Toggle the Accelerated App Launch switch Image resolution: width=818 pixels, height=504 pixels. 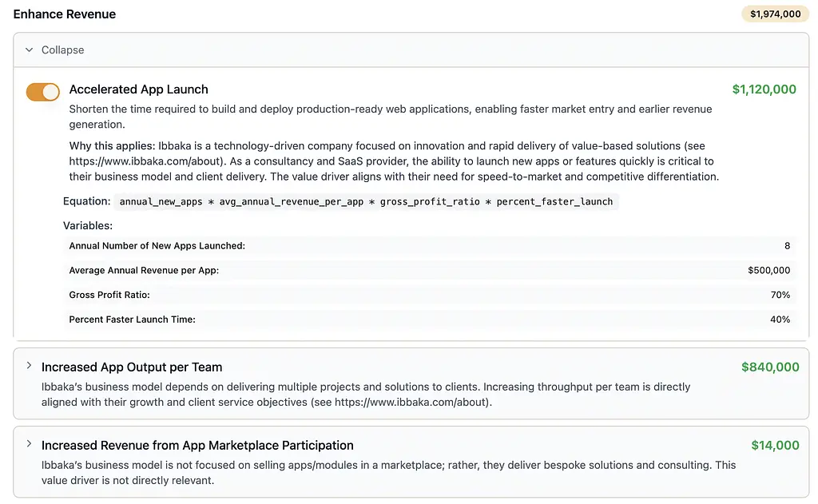(42, 92)
